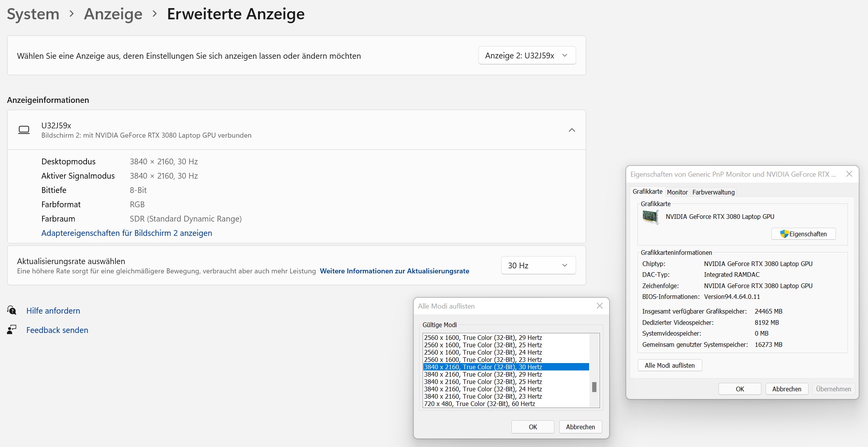Go to Anzeige in the breadcrumb
Image resolution: width=868 pixels, height=447 pixels.
click(113, 14)
